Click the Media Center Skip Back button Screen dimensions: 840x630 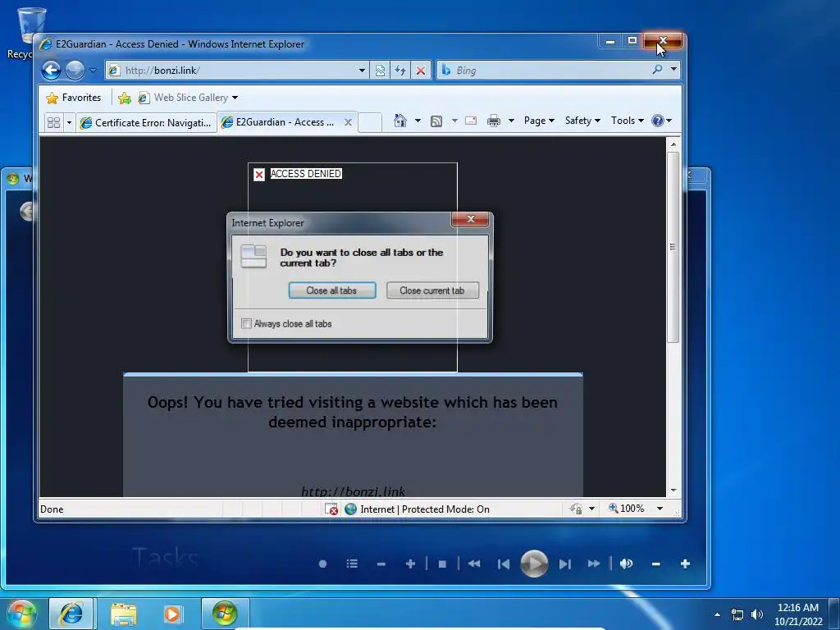coord(504,564)
